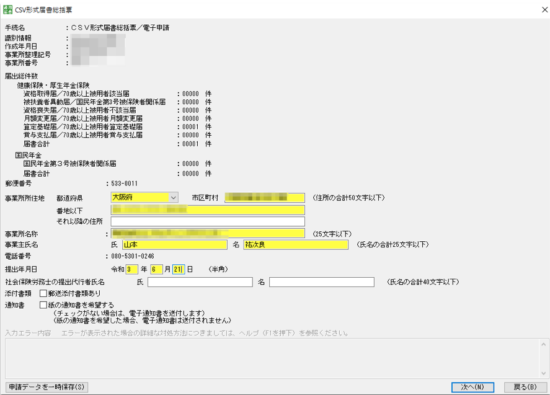Click the 社会保険労務士 提出代行者 氏 field
This screenshot has width=550, height=395.
pyautogui.click(x=200, y=282)
